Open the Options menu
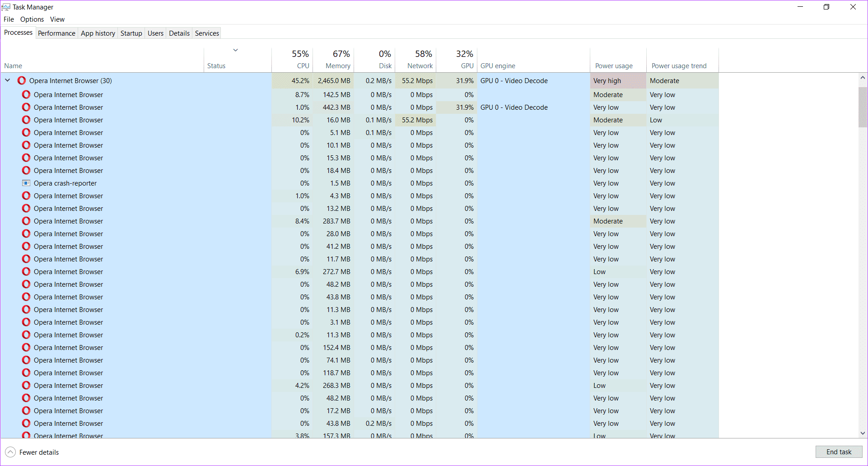Viewport: 868px width, 466px height. [32, 19]
